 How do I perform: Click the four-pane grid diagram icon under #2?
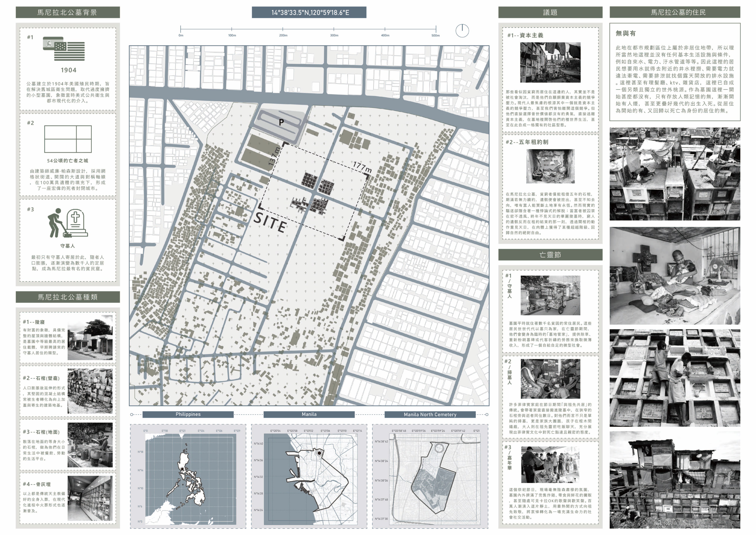point(68,139)
